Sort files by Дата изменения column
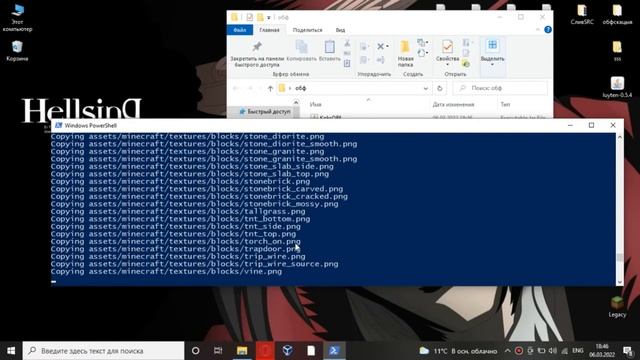Screen dimensions: 640x360 (453, 104)
